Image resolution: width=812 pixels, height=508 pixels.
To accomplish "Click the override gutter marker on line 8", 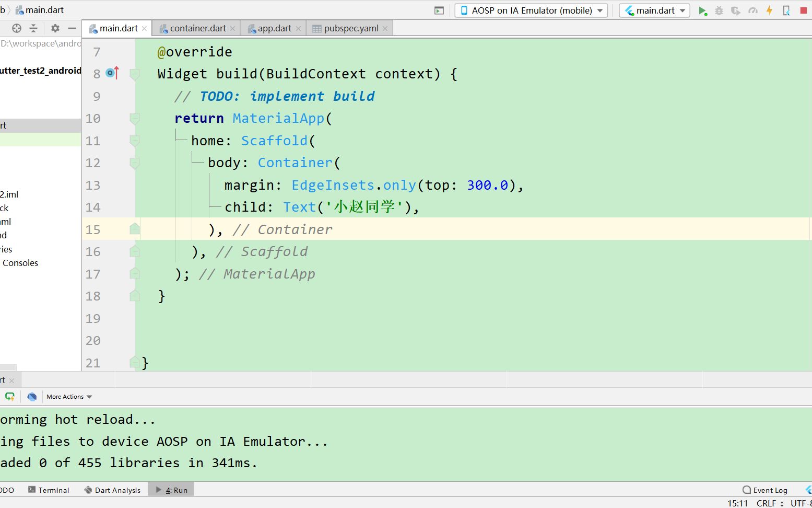I will 112,73.
